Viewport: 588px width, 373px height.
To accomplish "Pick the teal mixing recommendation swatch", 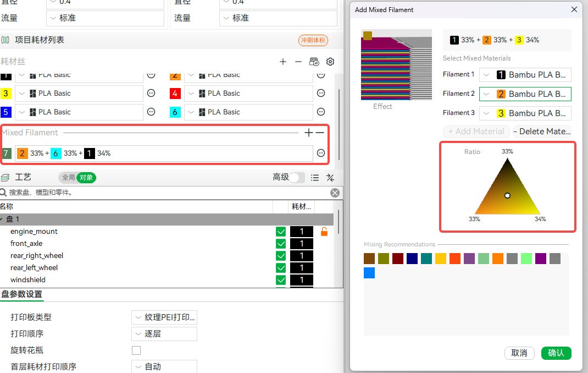I will [426, 259].
